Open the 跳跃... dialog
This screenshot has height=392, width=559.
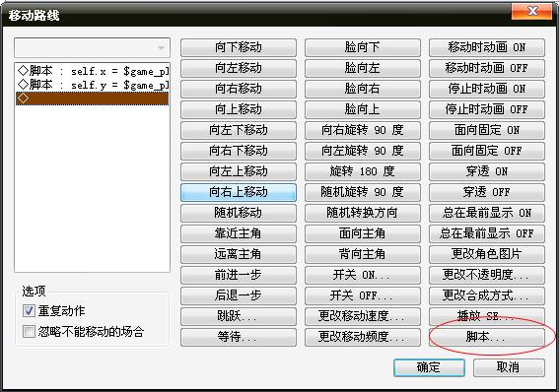coord(239,316)
